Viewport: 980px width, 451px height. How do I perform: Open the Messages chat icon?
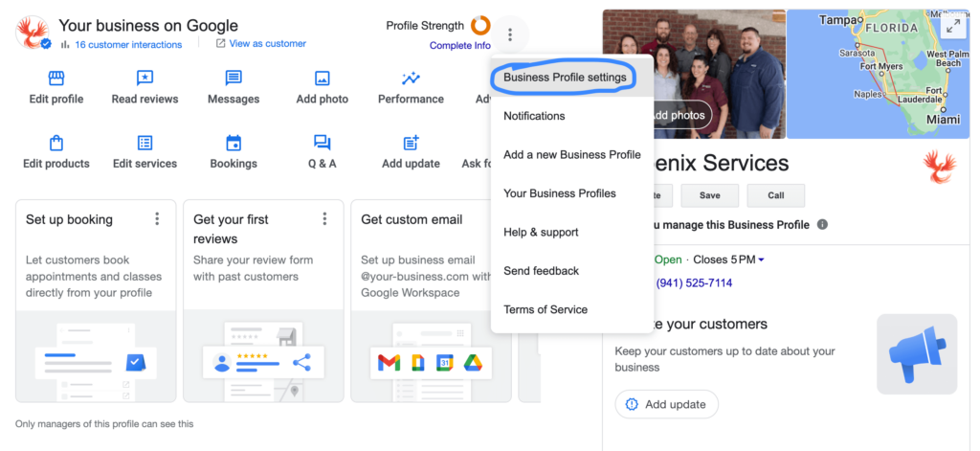[x=234, y=79]
